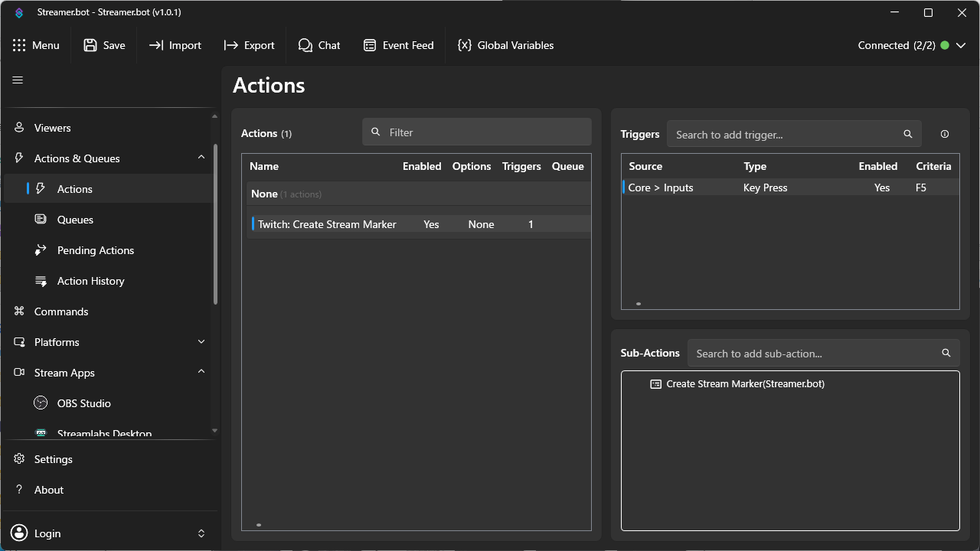This screenshot has height=551, width=980.
Task: Click the hamburger sidebar collapse icon
Action: click(18, 80)
